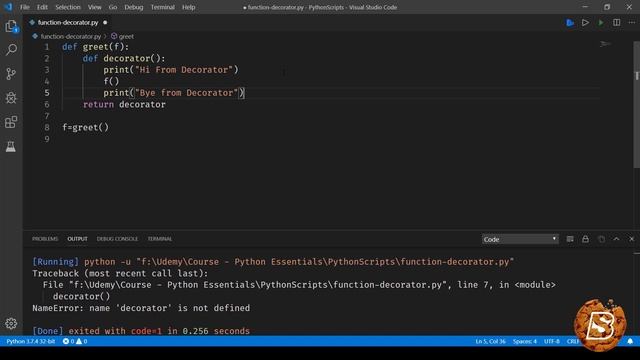
Task: Minimize the Visual Studio Code window
Action: [x=585, y=7]
